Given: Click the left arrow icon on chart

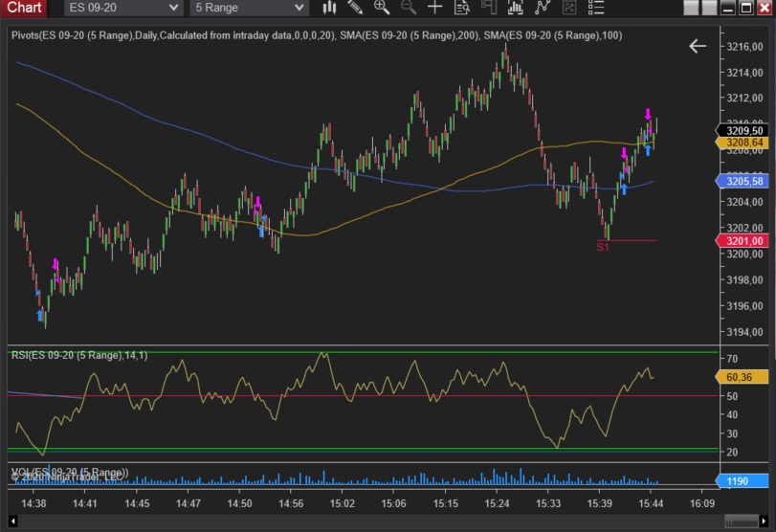Looking at the screenshot, I should click(x=697, y=46).
